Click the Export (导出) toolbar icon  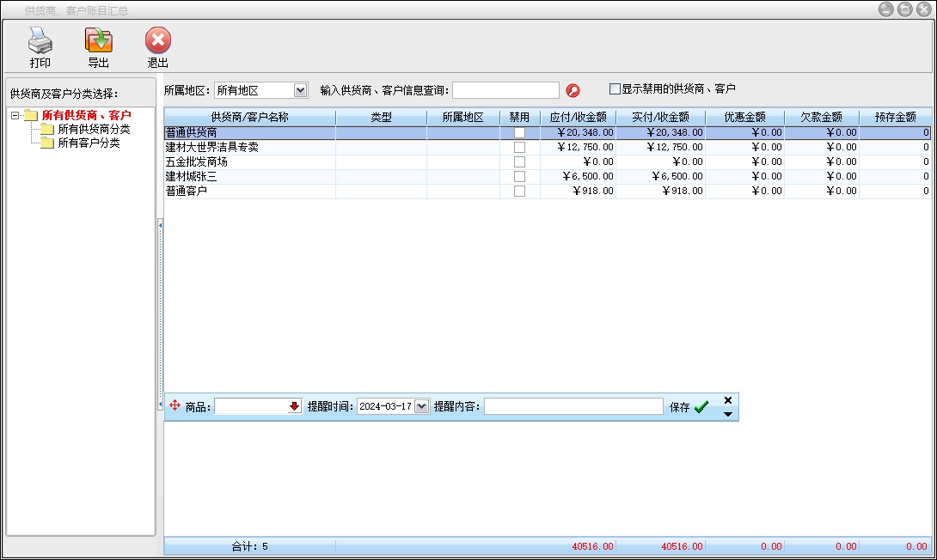coord(99,41)
